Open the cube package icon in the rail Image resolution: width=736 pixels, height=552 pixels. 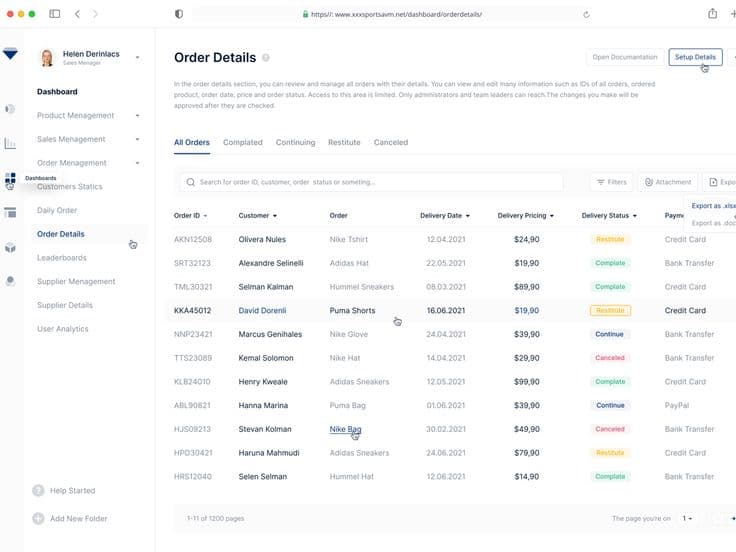(x=10, y=247)
